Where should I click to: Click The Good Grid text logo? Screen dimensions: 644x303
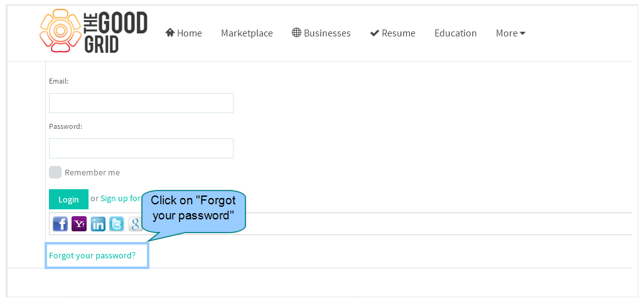[x=115, y=31]
